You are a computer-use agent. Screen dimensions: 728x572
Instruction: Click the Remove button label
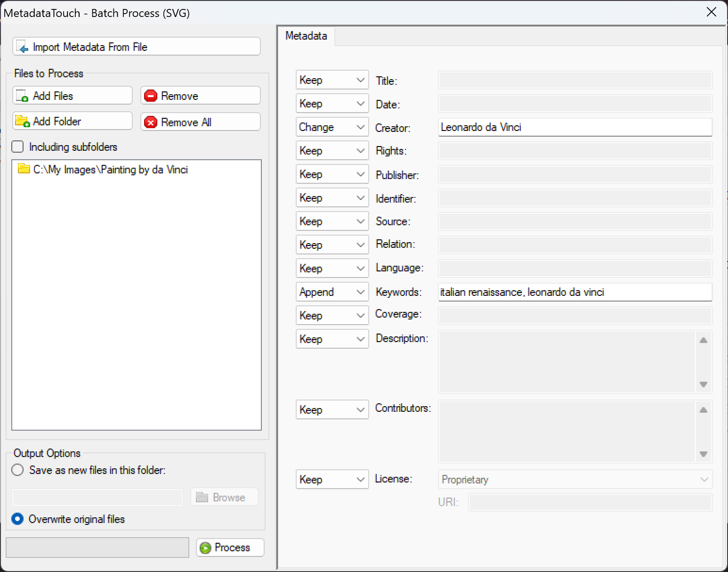tap(179, 96)
